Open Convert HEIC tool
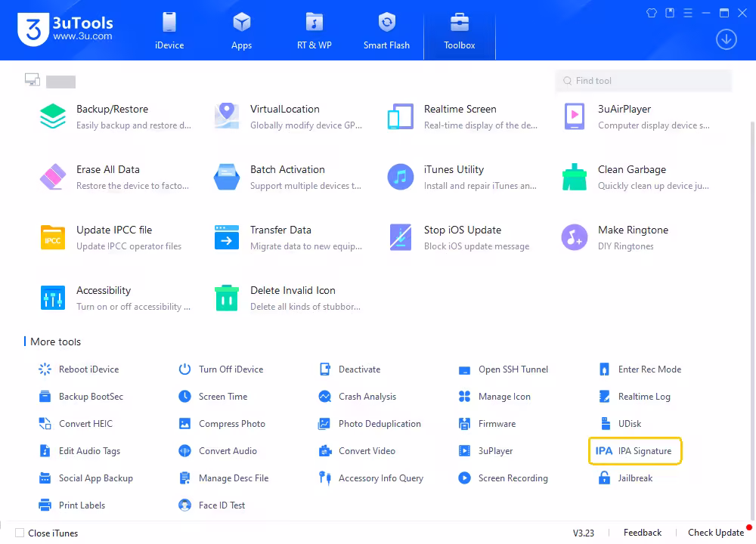756x544 pixels. pos(75,424)
